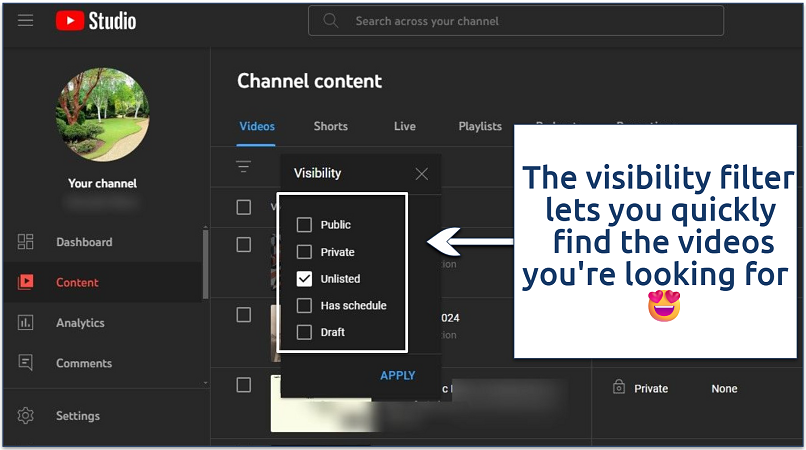Screen dimensions: 806x450
Task: Click the filter icon above video list
Action: coord(243,167)
